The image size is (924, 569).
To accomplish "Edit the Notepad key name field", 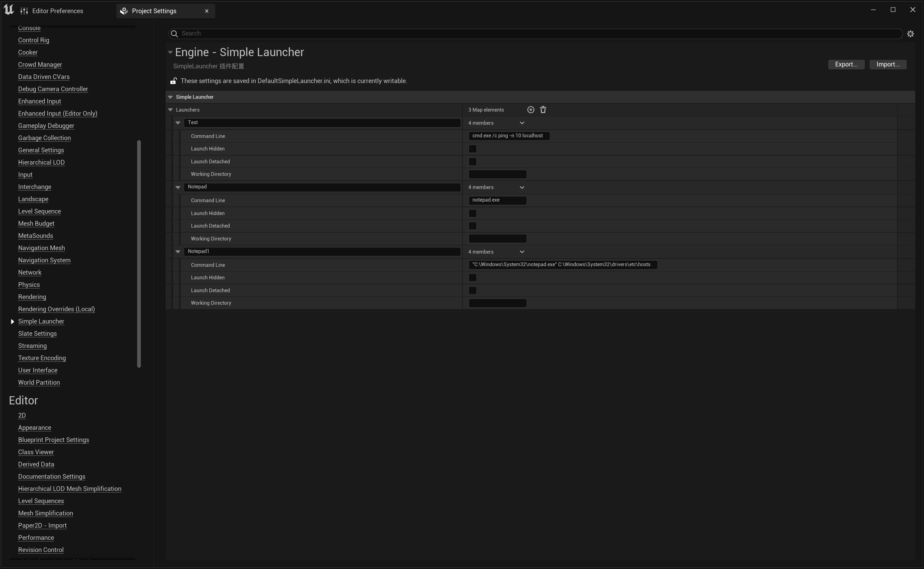I will pyautogui.click(x=322, y=187).
